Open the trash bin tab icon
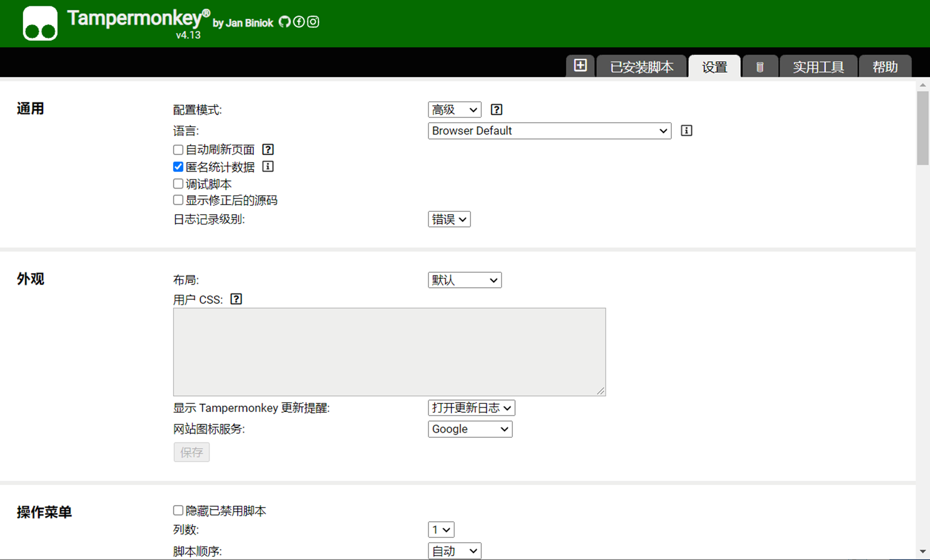Screen dimensions: 930x560 (759, 67)
